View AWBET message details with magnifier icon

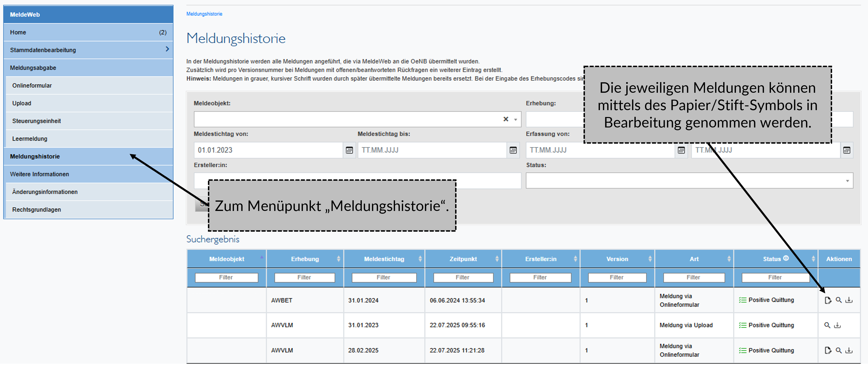[839, 300]
